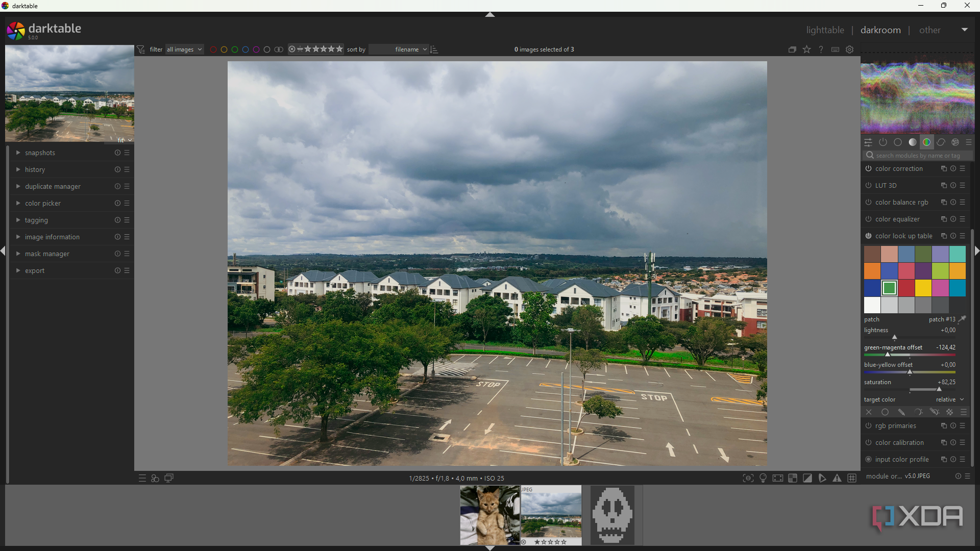
Task: Toggle star overlays on thumbnails
Action: 807,49
